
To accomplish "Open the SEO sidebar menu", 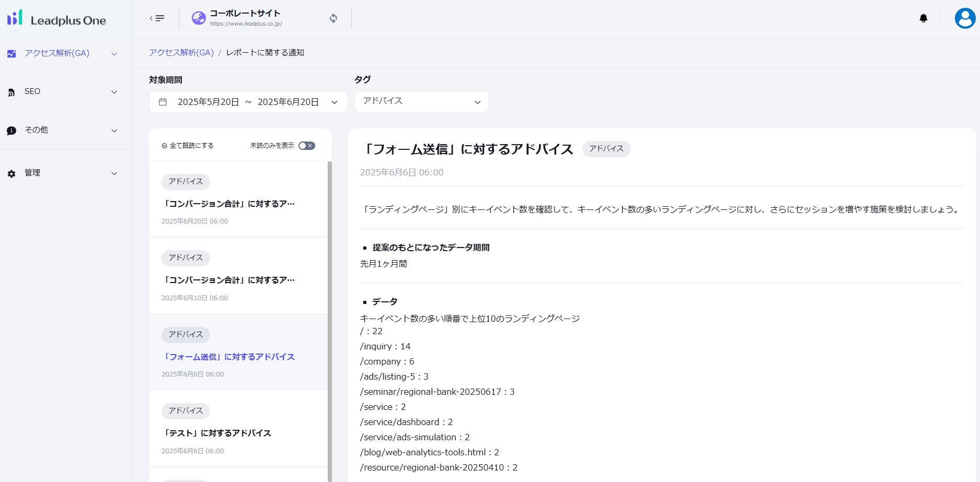I will coord(62,92).
